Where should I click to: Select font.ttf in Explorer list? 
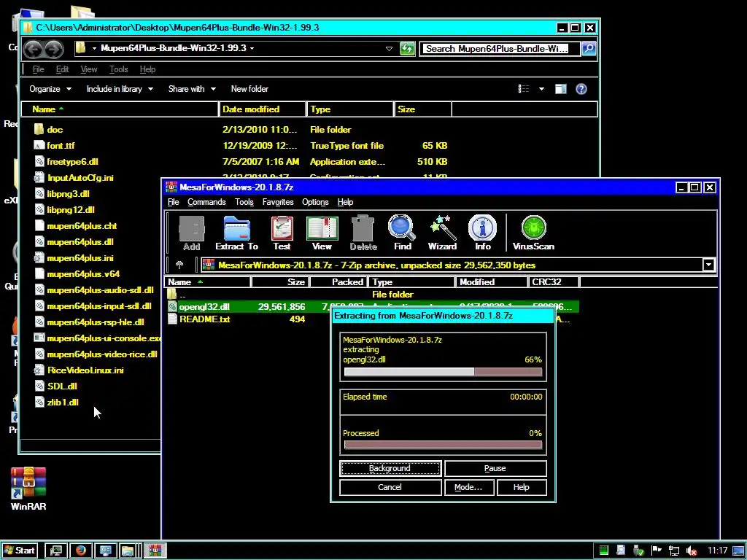pyautogui.click(x=54, y=146)
